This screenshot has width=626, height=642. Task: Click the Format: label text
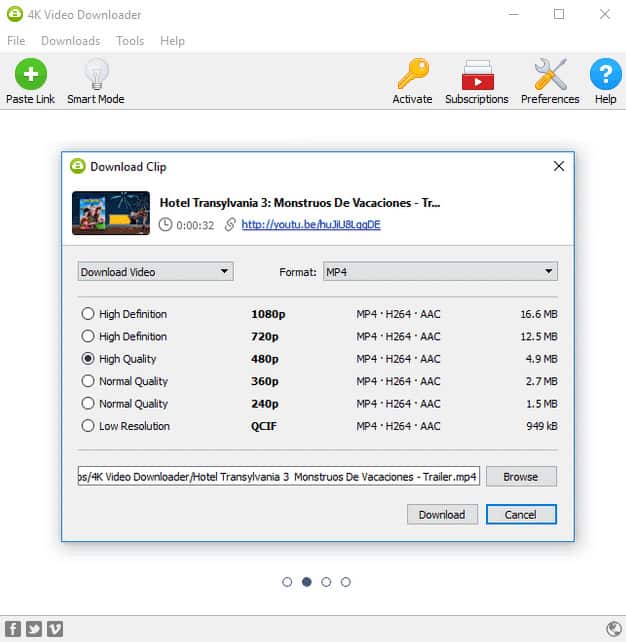tap(298, 272)
